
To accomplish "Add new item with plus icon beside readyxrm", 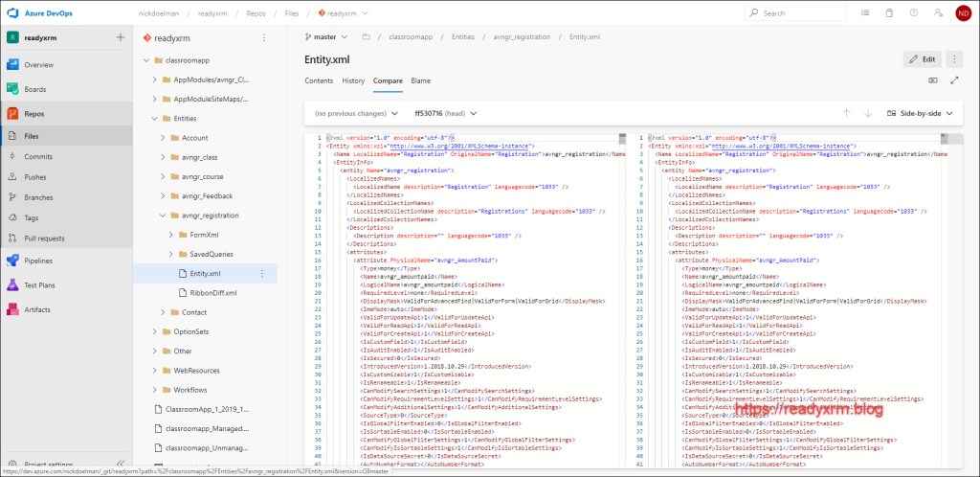I will [x=120, y=37].
